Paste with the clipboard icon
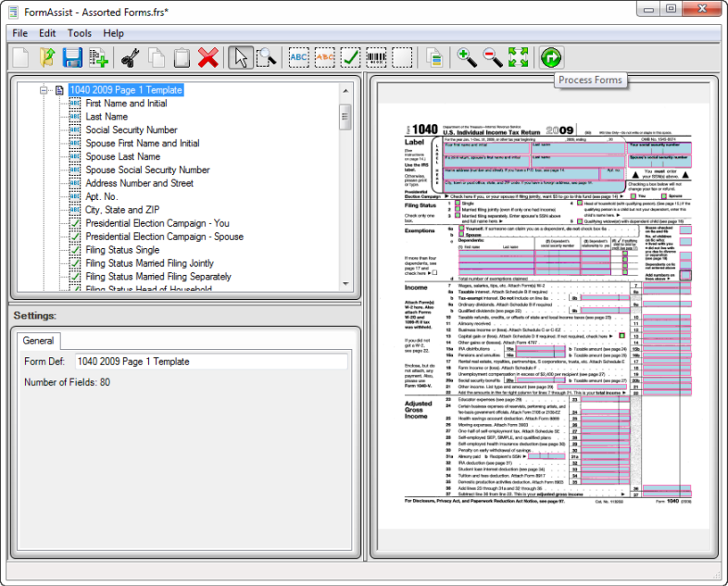The width and height of the screenshot is (728, 586). tap(182, 58)
